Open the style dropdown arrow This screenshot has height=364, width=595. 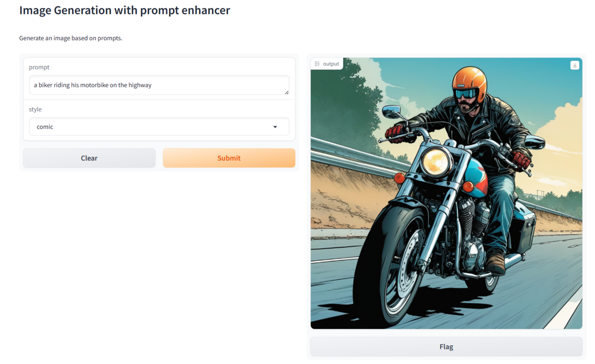[x=275, y=127]
